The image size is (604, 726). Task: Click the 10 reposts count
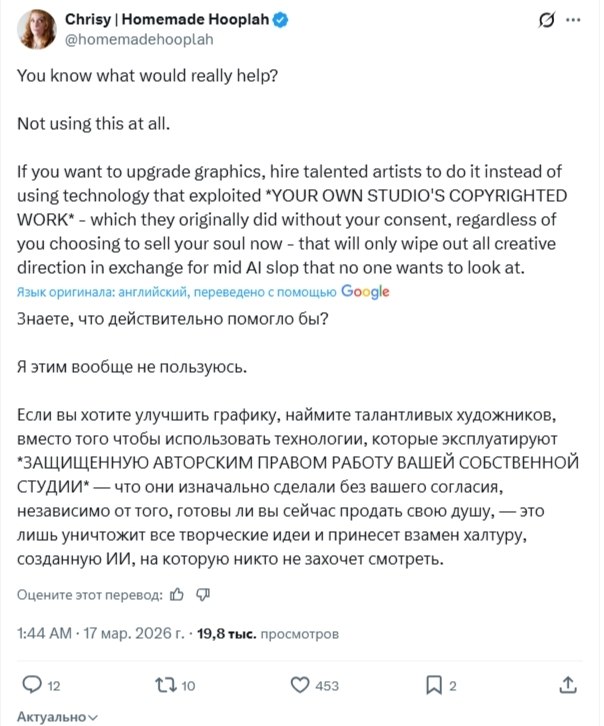(x=188, y=686)
